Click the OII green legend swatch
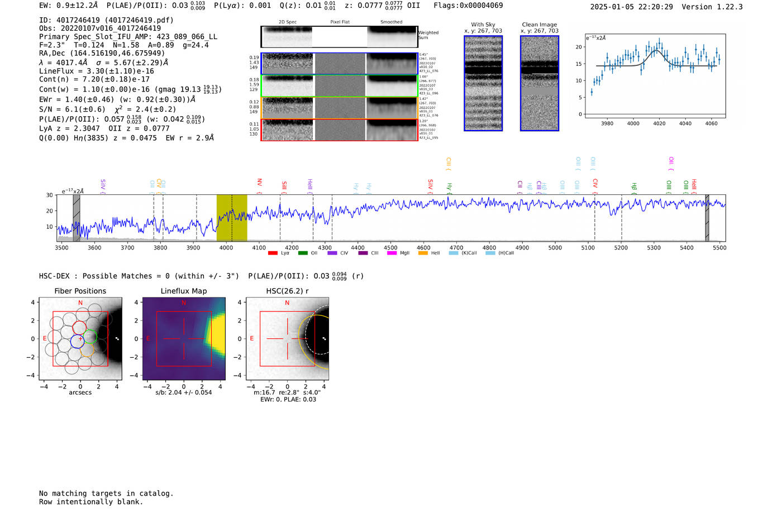The image size is (782, 532). pos(303,253)
